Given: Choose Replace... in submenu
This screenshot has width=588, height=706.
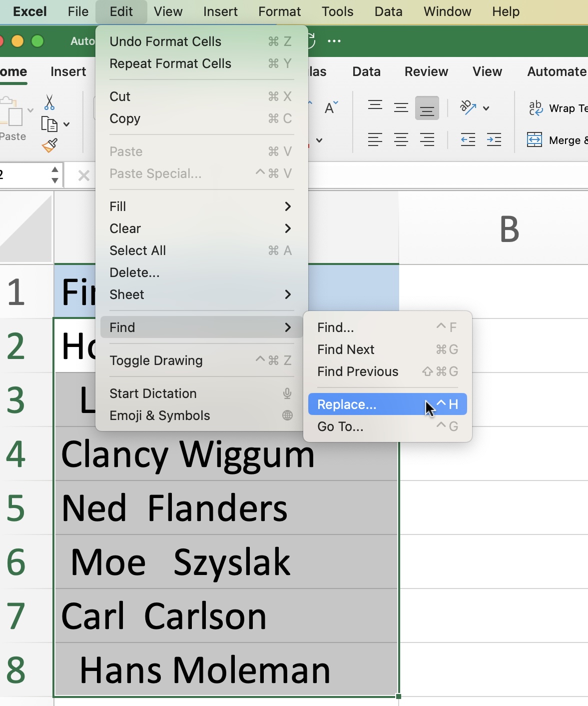Looking at the screenshot, I should [x=388, y=404].
